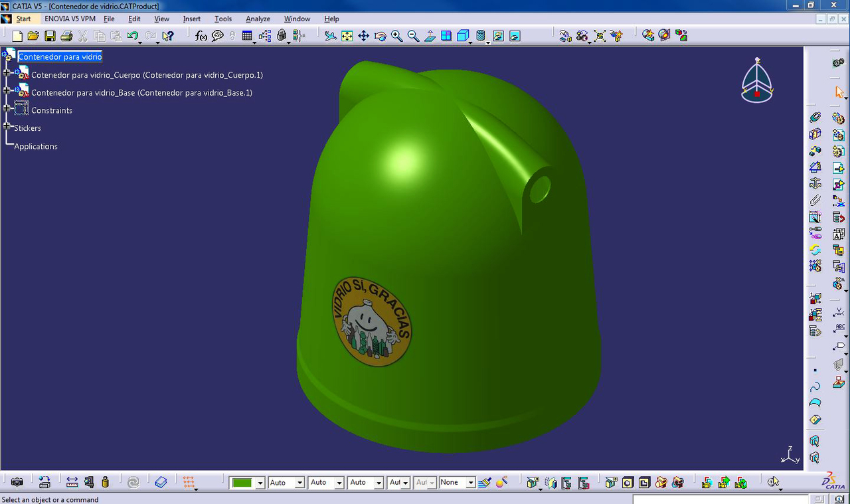The image size is (850, 504).
Task: Open the Insert menu
Action: coord(192,19)
